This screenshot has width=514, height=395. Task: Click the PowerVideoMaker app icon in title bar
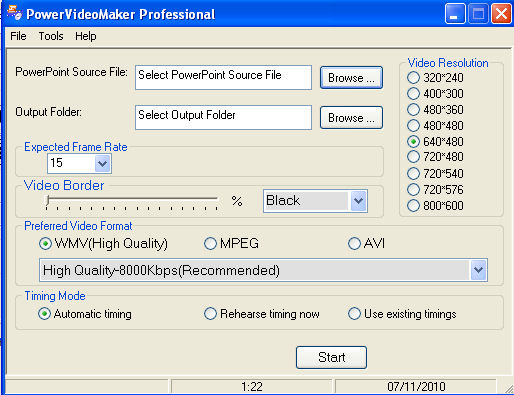(x=15, y=12)
